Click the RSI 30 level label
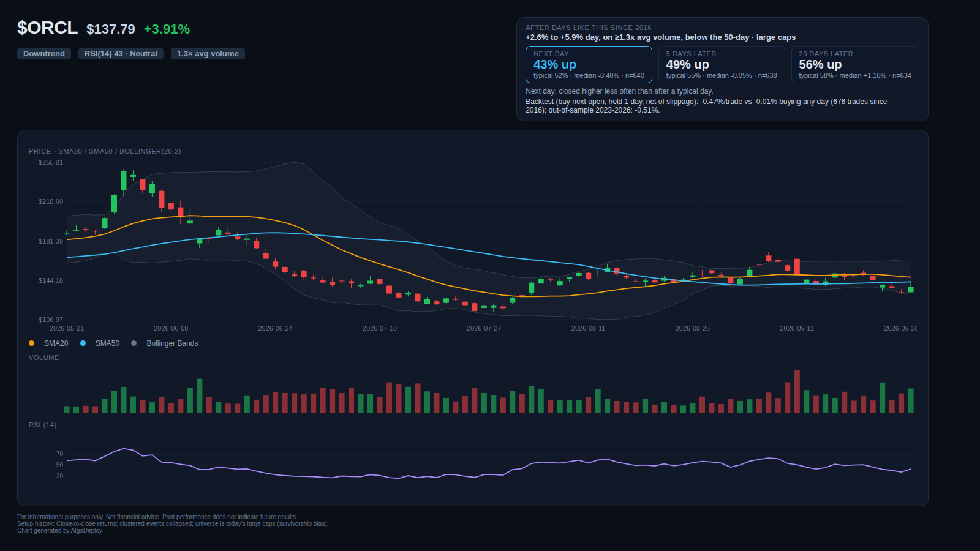 [59, 476]
